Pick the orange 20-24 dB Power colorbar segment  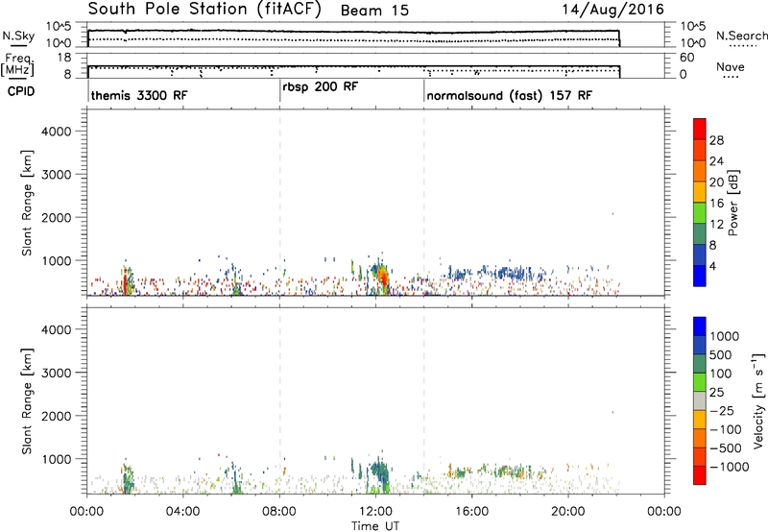pyautogui.click(x=700, y=171)
